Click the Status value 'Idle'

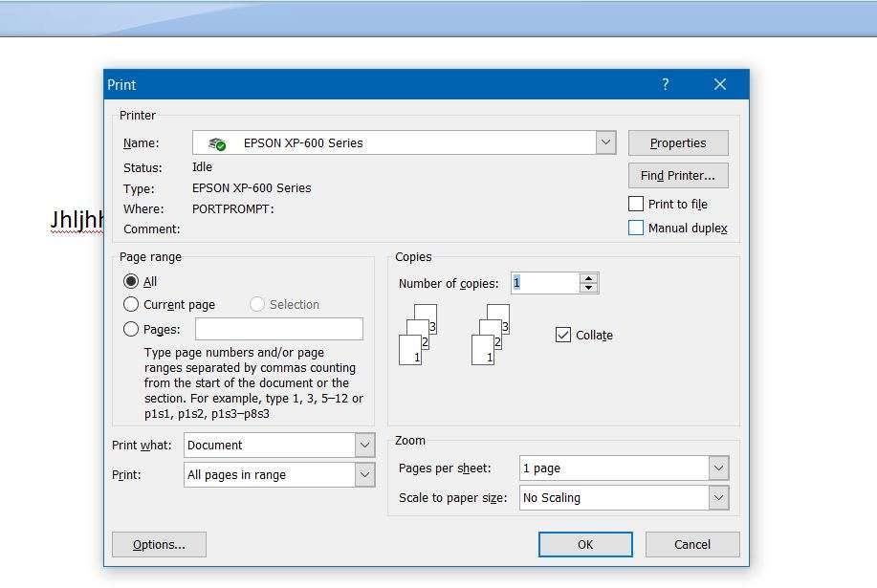click(202, 167)
